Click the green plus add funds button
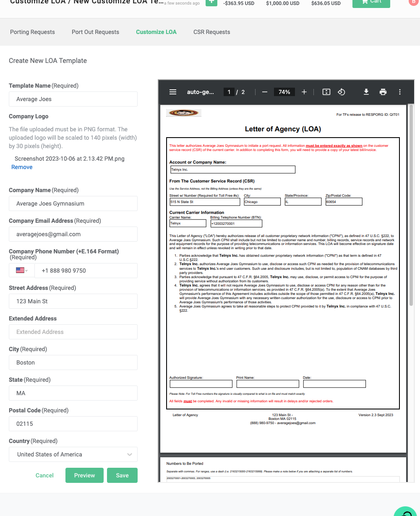 [x=211, y=2]
